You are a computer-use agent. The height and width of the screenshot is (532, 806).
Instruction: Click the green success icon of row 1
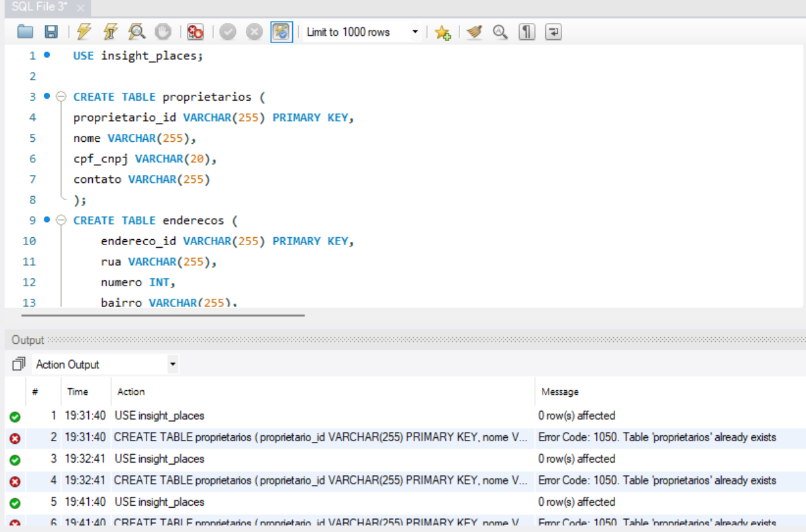click(15, 416)
